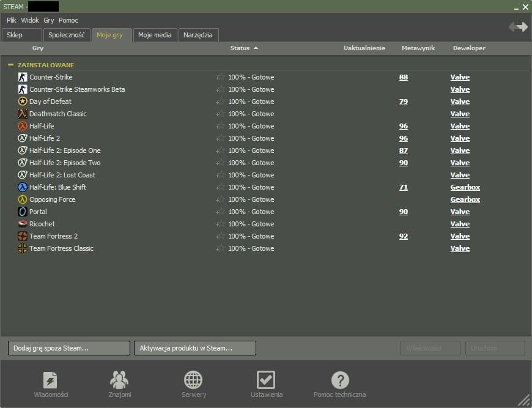Open Metascore 71 for Half-Life: Blue Shift

[x=404, y=187]
